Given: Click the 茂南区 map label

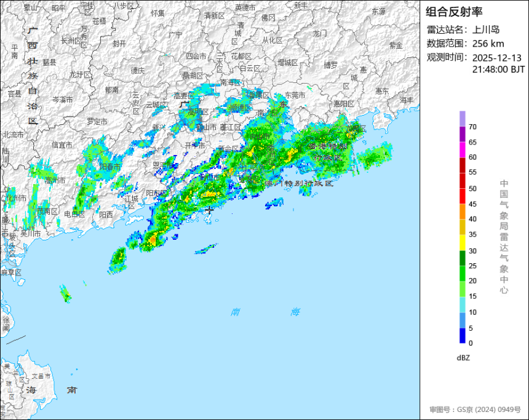Looking at the screenshot, I should [x=48, y=212].
